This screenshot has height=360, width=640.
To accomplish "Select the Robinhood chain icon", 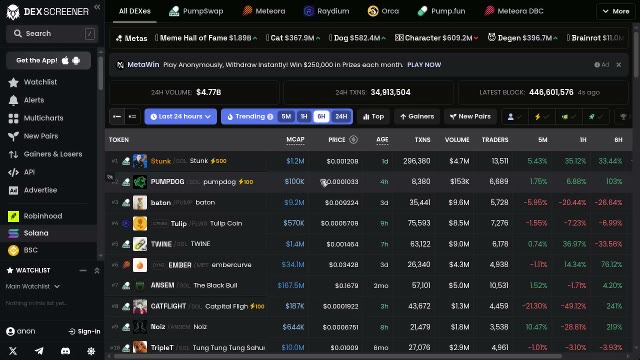I will (x=13, y=216).
